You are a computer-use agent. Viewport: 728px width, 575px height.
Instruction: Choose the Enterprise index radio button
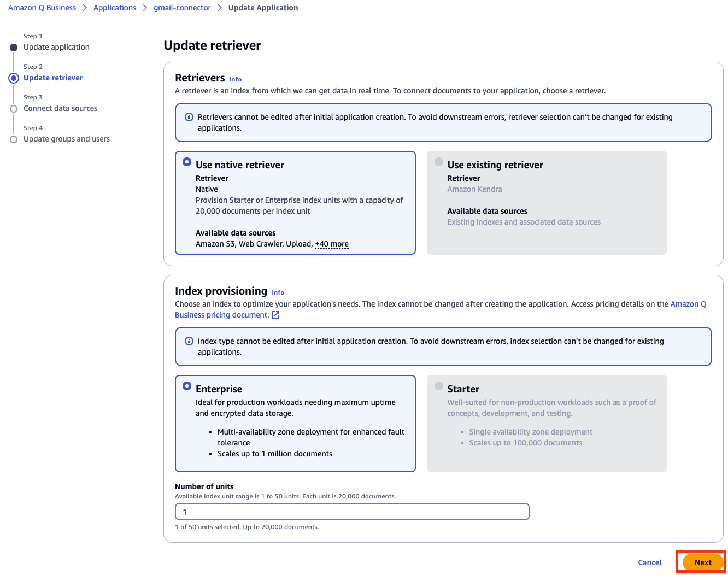tap(187, 386)
